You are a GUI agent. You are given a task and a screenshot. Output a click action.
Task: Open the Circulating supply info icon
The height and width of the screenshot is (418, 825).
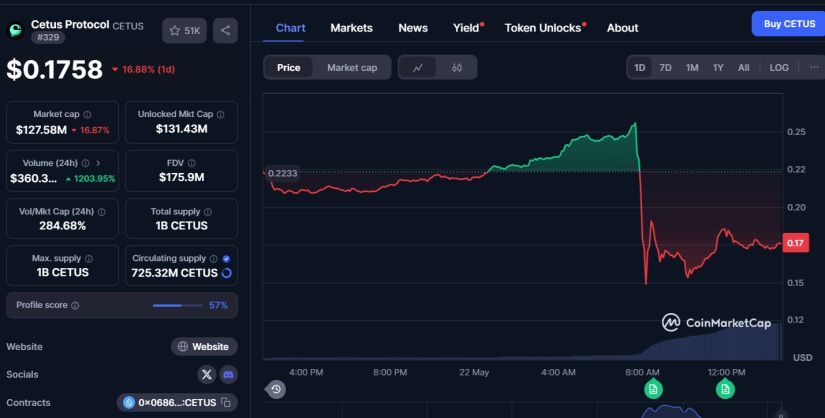pos(214,258)
